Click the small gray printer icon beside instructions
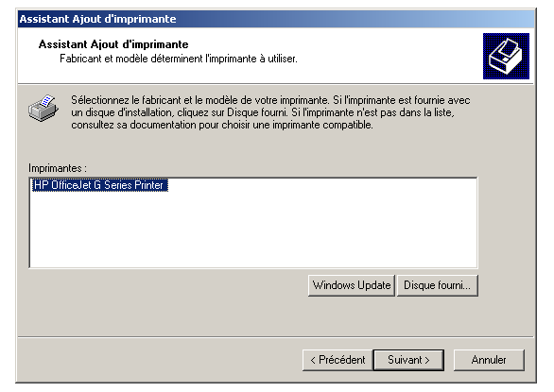 click(x=43, y=108)
